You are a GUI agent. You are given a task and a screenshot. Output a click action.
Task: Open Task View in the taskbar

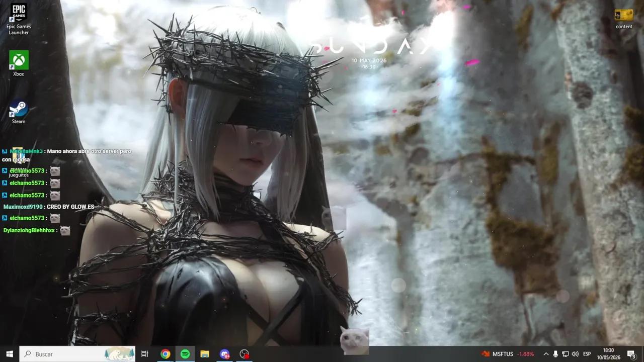point(145,354)
